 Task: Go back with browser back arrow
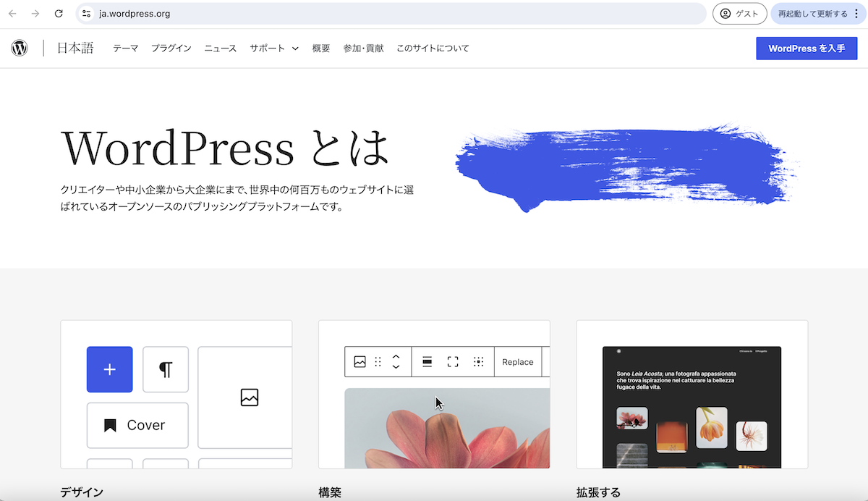12,14
